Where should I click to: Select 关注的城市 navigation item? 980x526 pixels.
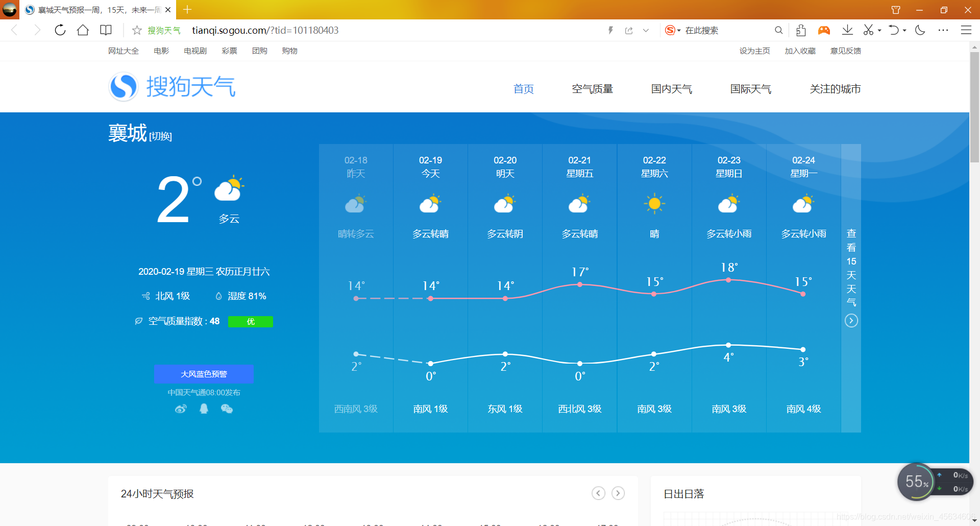click(x=835, y=89)
